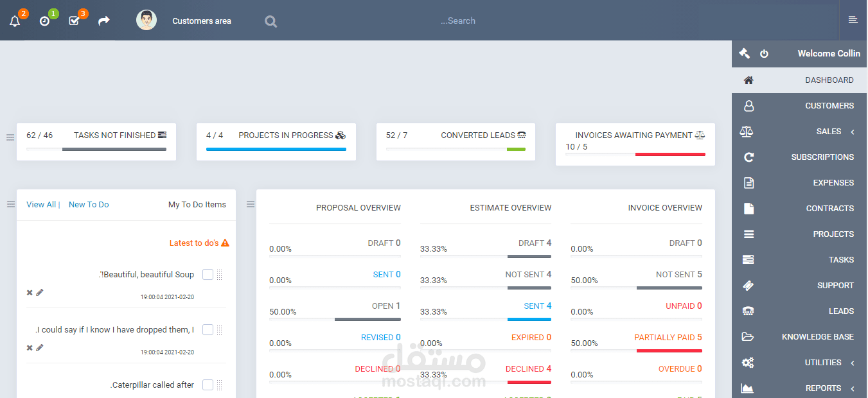Select the Customers sidebar icon
This screenshot has width=868, height=398.
point(747,105)
